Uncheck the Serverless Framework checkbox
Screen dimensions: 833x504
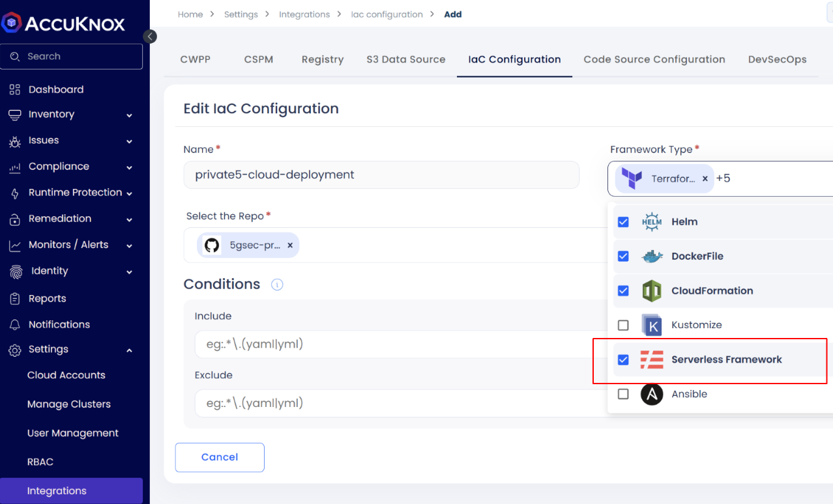623,359
